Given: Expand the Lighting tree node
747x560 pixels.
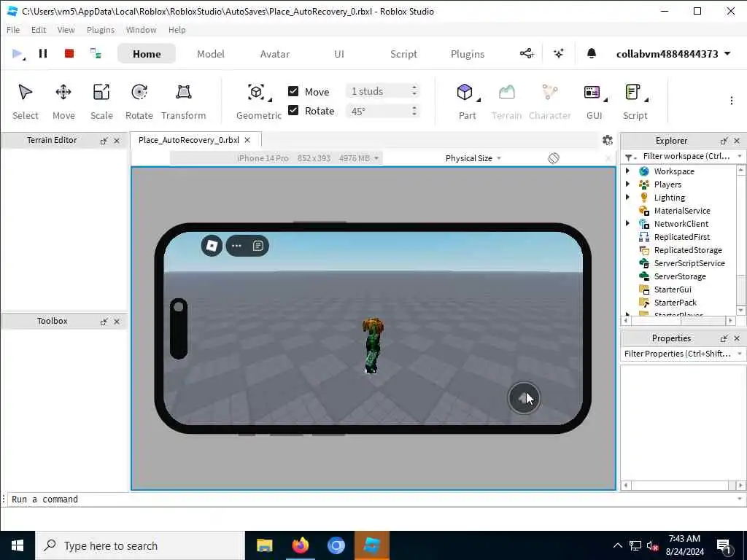Looking at the screenshot, I should click(627, 197).
